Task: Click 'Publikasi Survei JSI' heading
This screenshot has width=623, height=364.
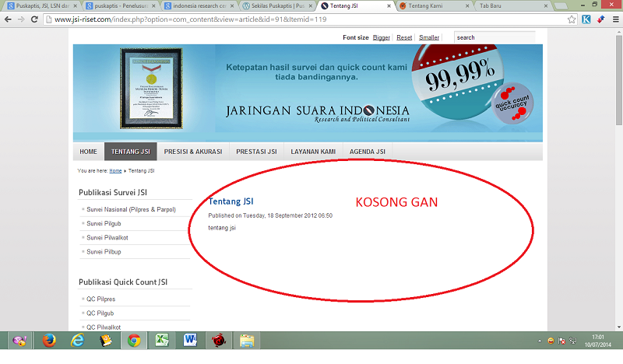Action: 113,192
